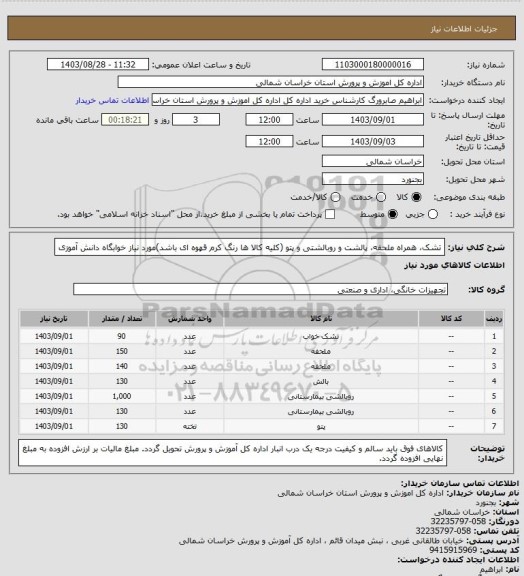This screenshot has height=576, width=524.
Task: Click the گروه کالا field تجهیزات خانگی
Action: click(260, 289)
